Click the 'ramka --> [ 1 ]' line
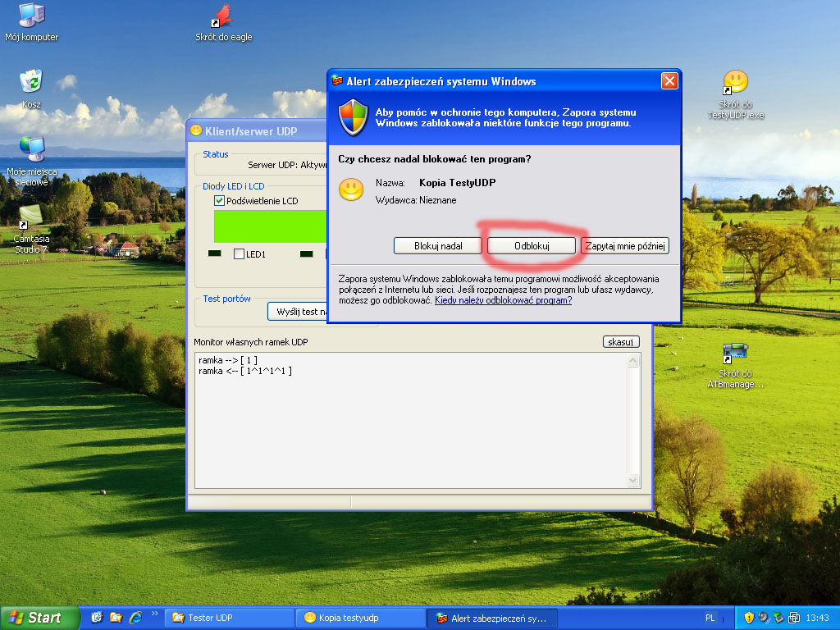Screen dimensions: 840x630 (x=228, y=361)
